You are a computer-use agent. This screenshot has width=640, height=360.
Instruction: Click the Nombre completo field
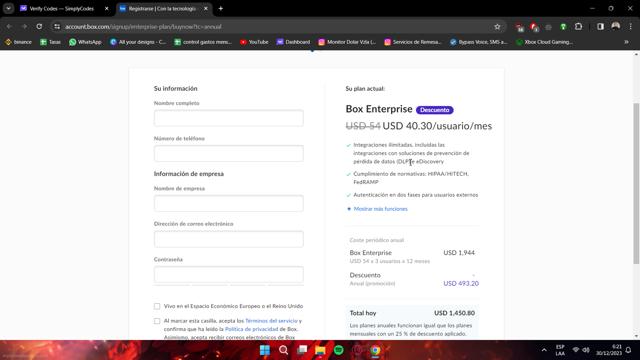click(229, 118)
